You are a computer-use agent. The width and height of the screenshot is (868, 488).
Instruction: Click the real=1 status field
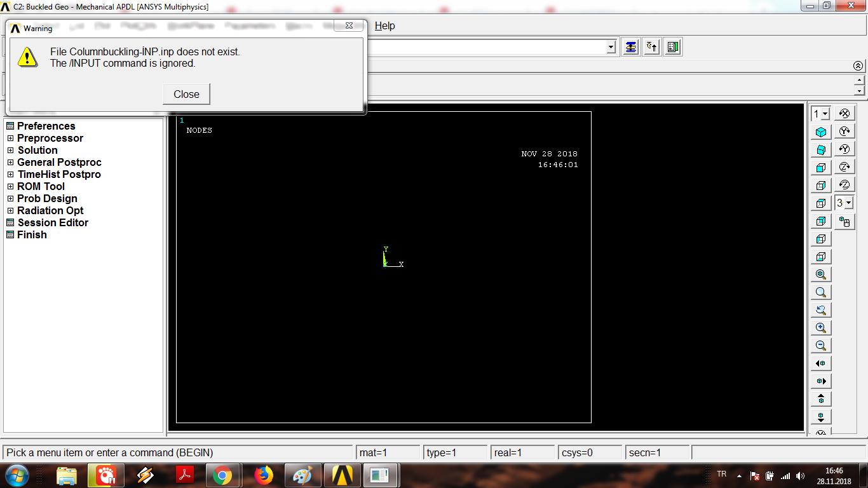(x=523, y=453)
